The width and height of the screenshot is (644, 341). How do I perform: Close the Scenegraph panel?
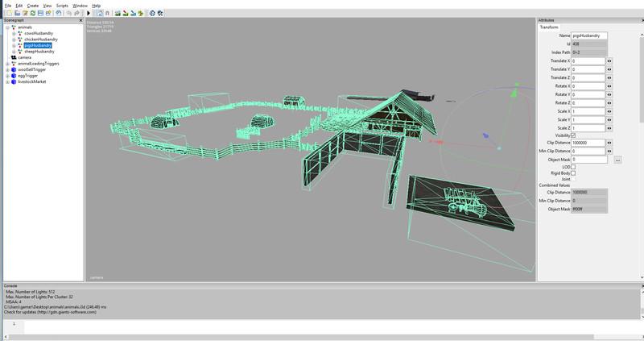point(81,20)
